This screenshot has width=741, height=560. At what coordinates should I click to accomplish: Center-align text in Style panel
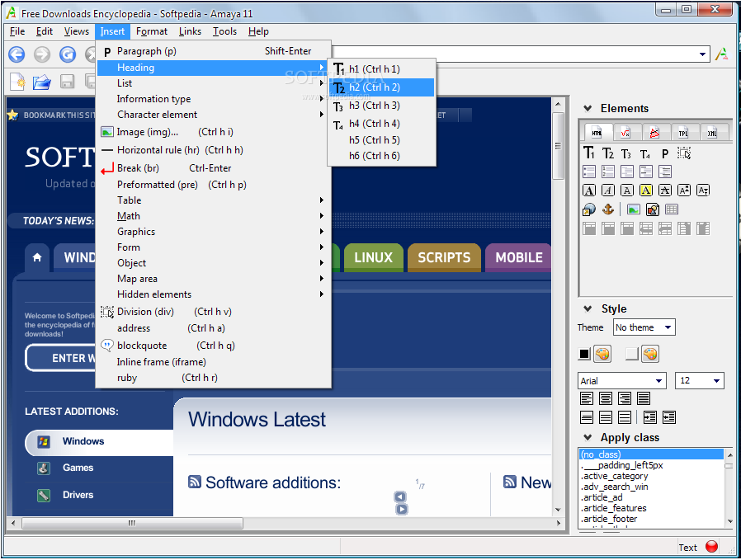point(606,398)
